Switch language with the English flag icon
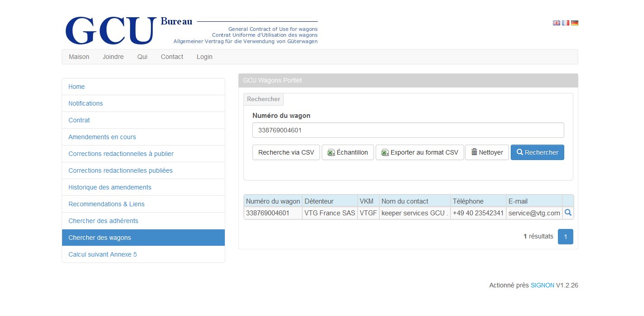Viewport: 644px width, 316px height. tap(556, 23)
